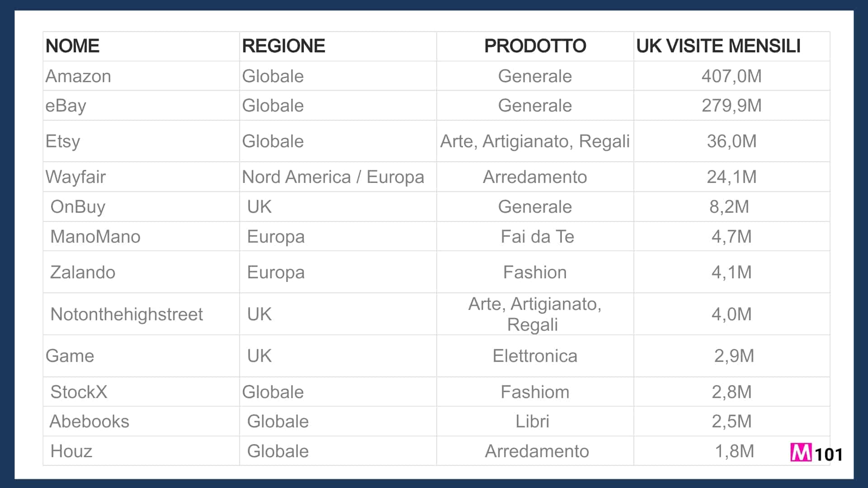
Task: Click the Nord America / Europa cell
Action: [333, 177]
